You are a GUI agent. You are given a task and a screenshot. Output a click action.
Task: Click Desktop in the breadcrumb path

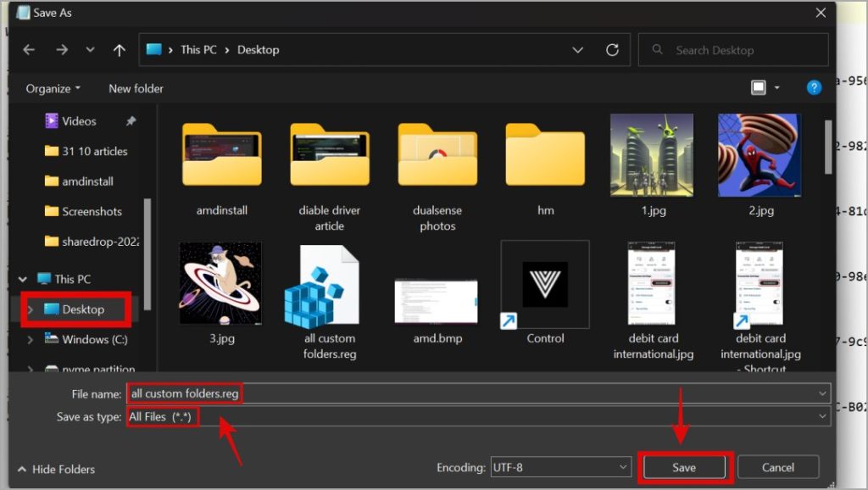click(x=258, y=49)
